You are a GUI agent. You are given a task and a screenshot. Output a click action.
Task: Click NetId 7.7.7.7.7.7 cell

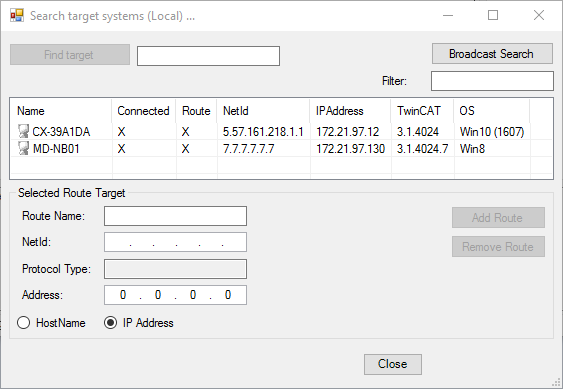[248, 149]
